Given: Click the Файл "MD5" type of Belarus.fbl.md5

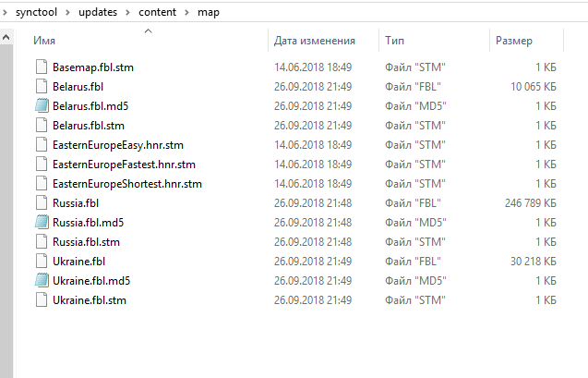Looking at the screenshot, I should (x=415, y=106).
